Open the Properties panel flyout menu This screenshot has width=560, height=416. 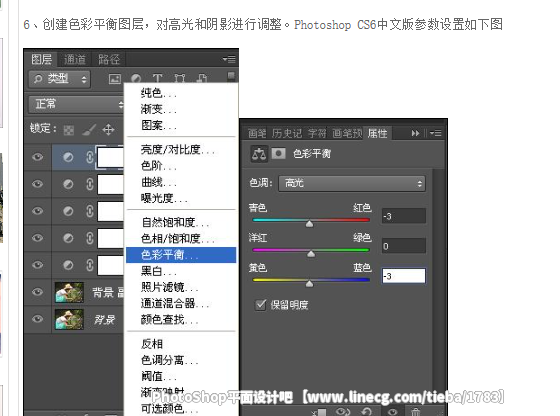(435, 133)
